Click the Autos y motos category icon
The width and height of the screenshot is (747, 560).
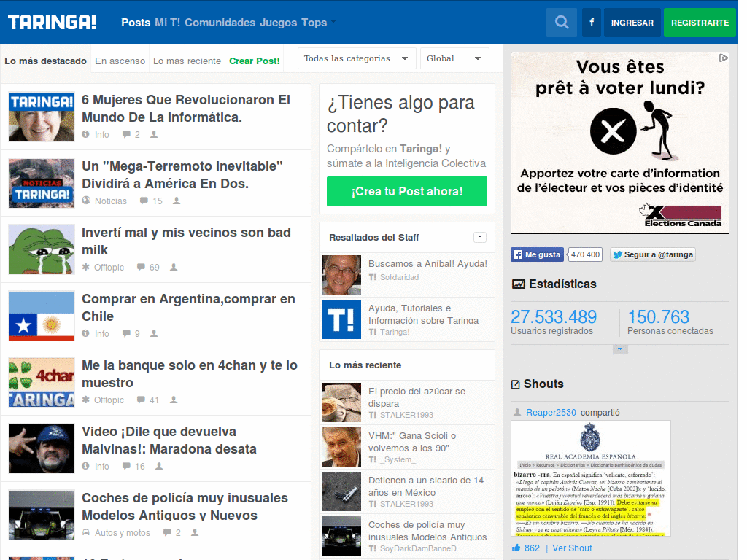(x=86, y=532)
